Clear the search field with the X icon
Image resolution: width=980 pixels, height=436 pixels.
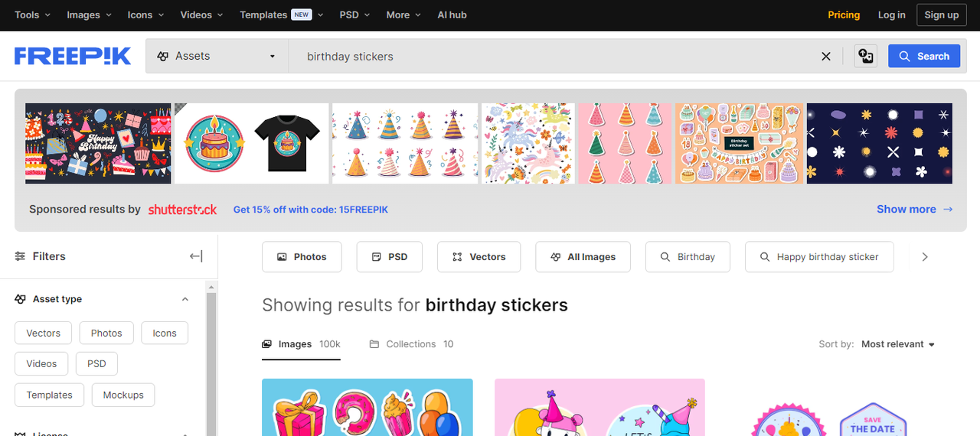[x=826, y=56]
